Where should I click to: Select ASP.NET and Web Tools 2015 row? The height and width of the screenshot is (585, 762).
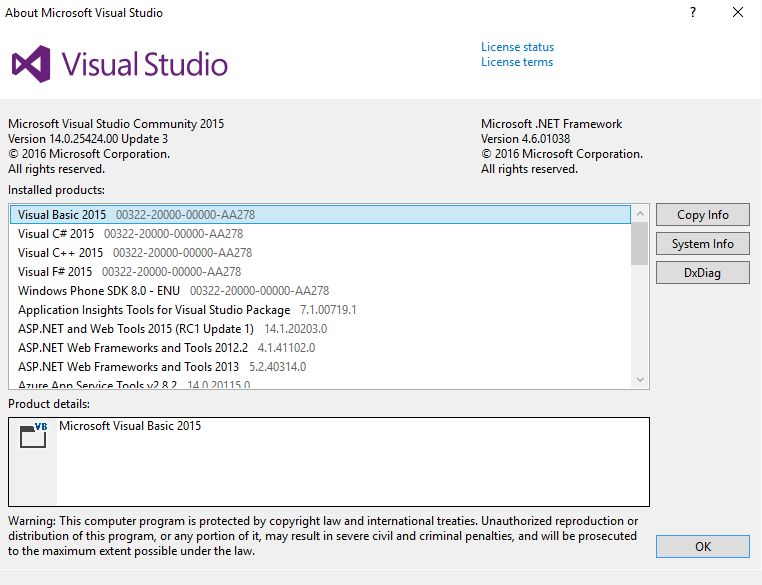click(x=320, y=328)
